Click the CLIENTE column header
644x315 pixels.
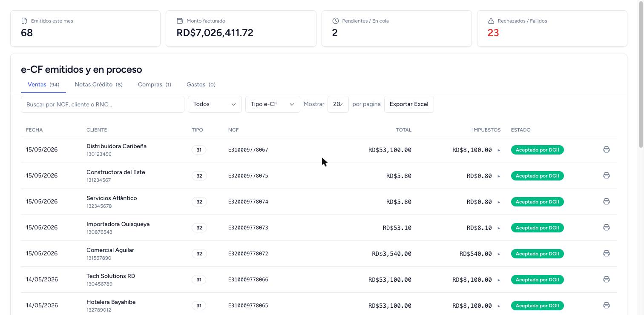tap(97, 130)
